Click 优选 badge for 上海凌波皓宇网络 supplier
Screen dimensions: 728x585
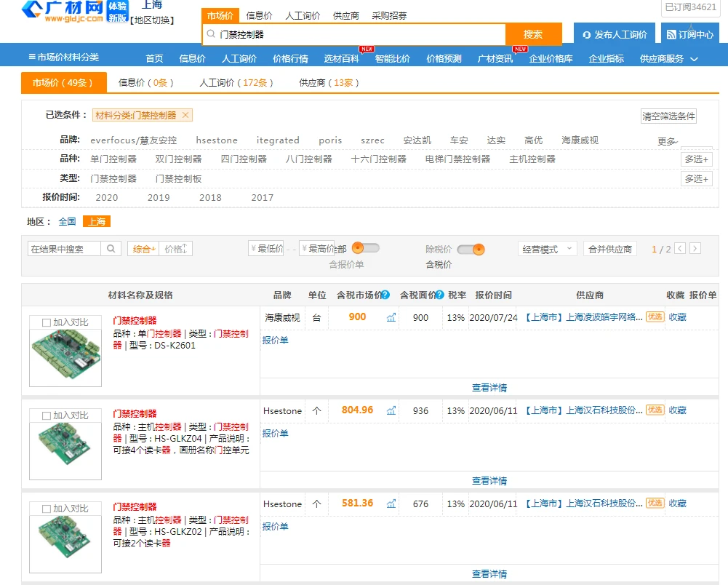[655, 317]
